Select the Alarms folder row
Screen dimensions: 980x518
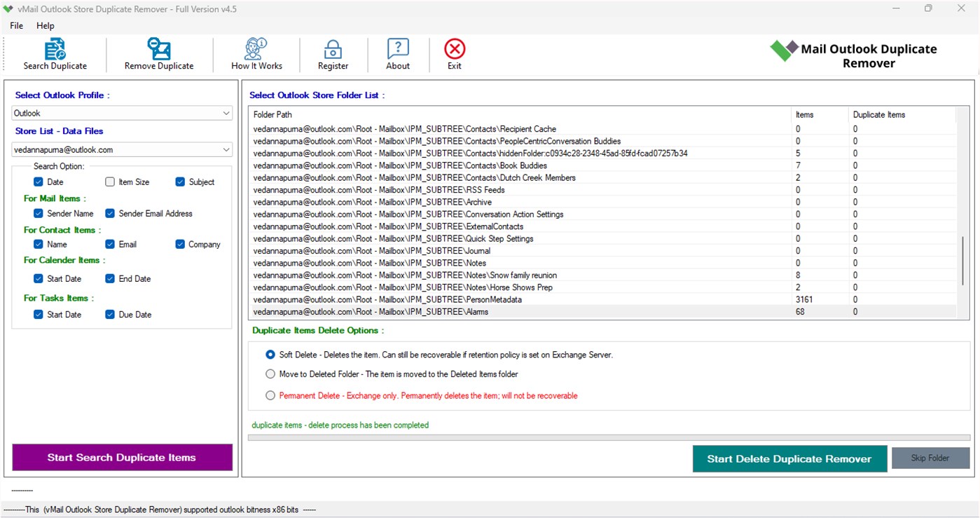click(490, 311)
